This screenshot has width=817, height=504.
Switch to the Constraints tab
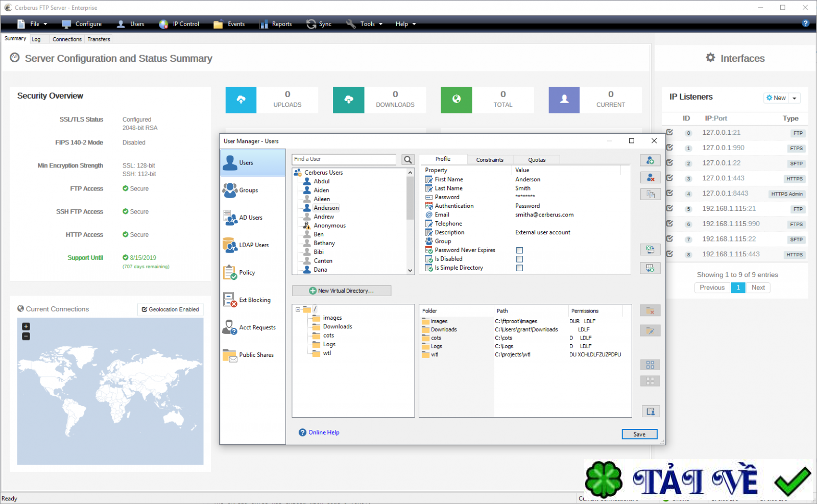point(489,160)
